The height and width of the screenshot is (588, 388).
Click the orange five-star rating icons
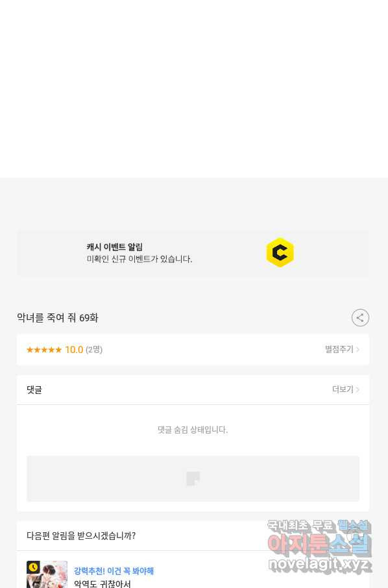[44, 350]
